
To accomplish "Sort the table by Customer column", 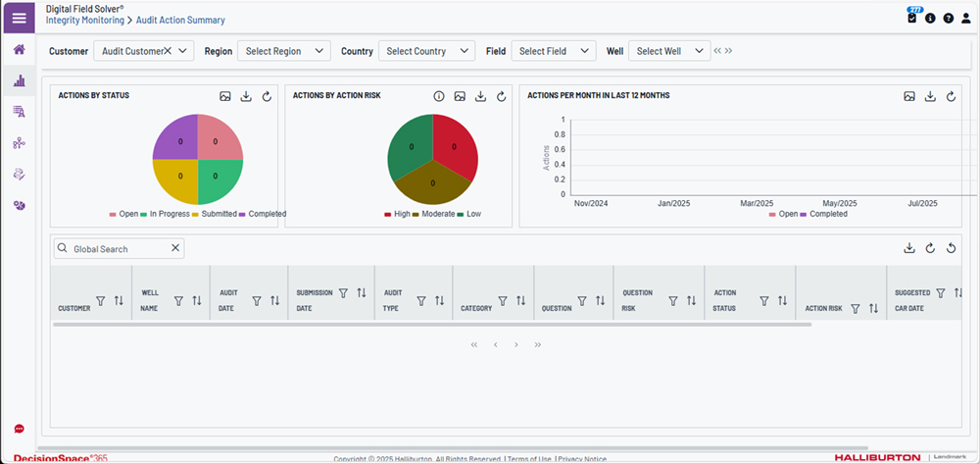I will (119, 301).
